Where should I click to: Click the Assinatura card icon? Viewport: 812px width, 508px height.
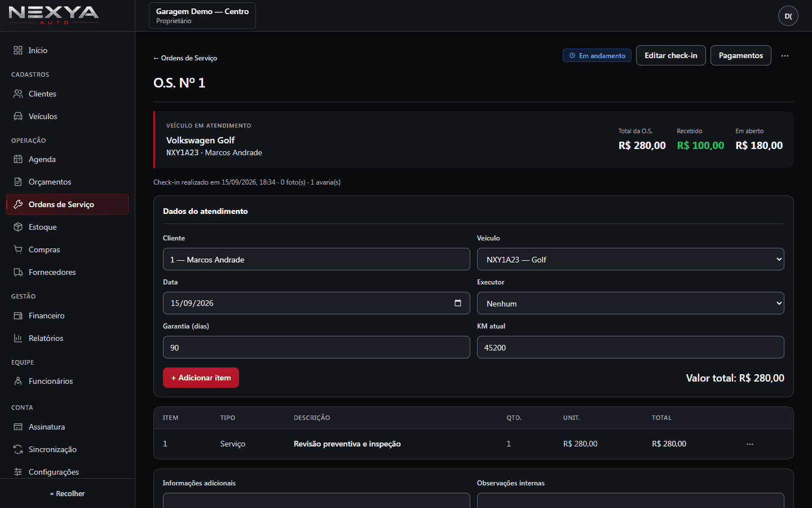click(x=18, y=427)
